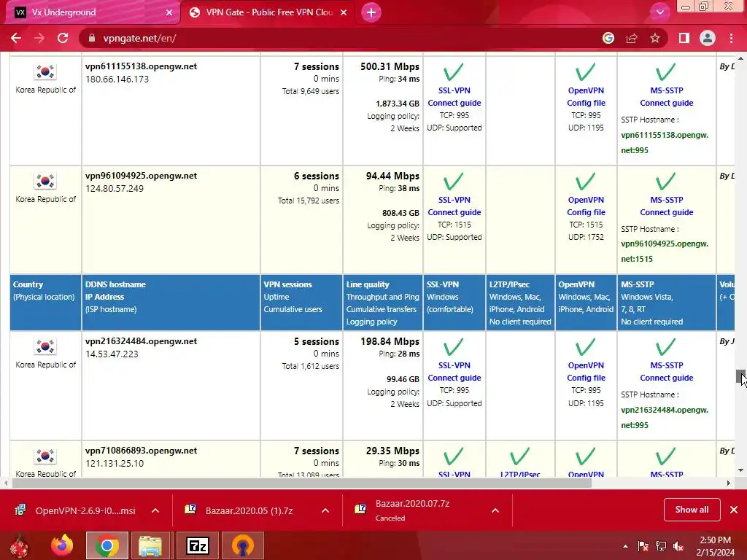Open 7-Zip from the taskbar
The height and width of the screenshot is (560, 747).
pos(198,545)
